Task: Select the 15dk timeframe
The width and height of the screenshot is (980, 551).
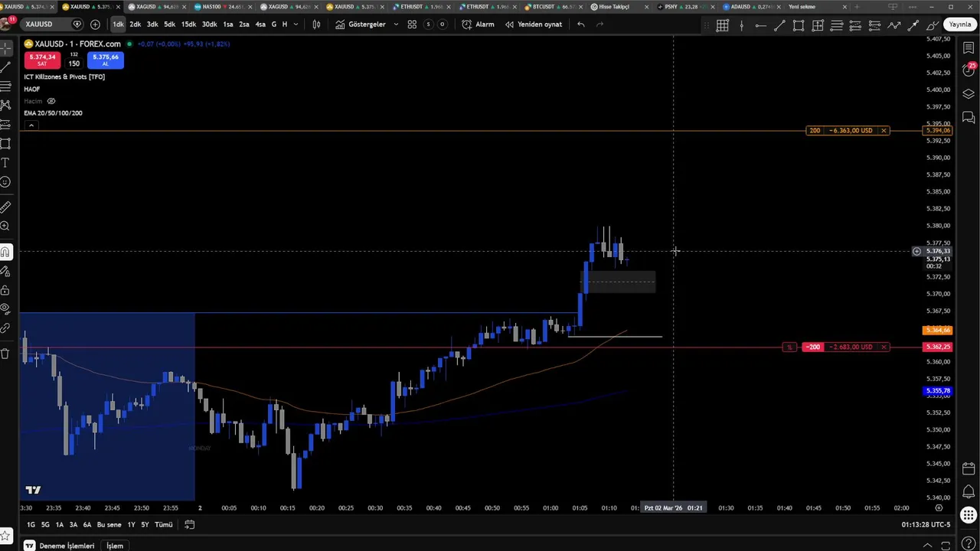Action: pos(188,24)
